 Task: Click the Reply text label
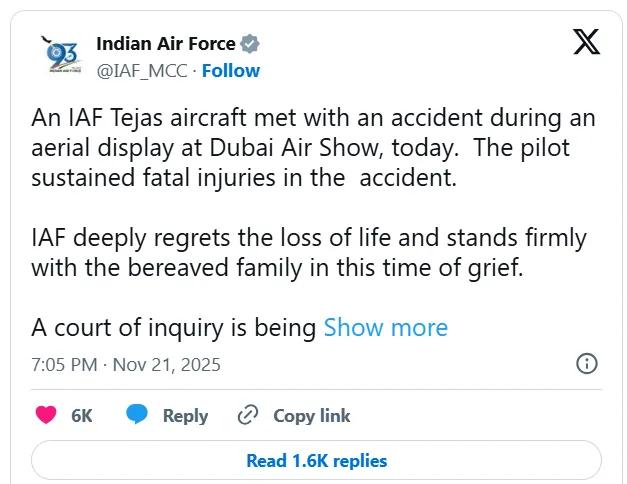click(x=185, y=416)
